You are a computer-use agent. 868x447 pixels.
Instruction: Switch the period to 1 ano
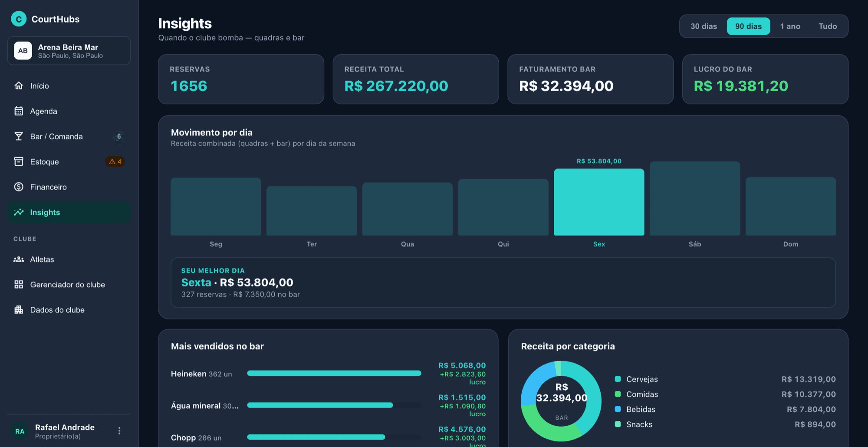click(790, 26)
